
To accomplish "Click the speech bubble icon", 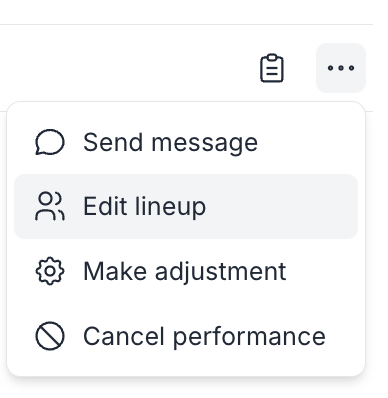I will 50,142.
